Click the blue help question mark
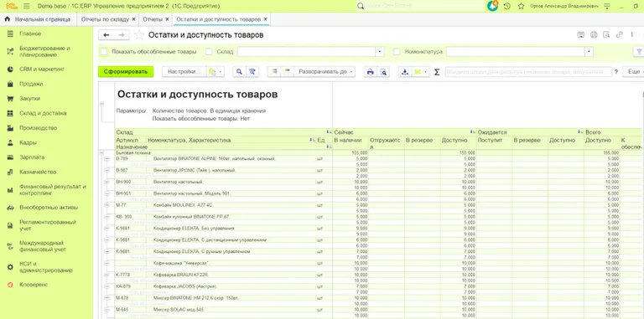 (616, 72)
